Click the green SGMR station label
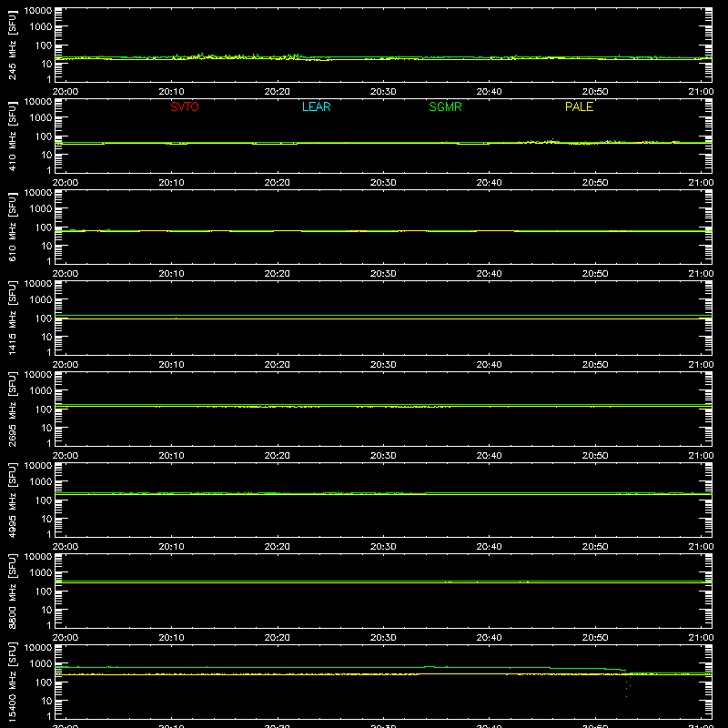Screen dimensions: 728x728 [445, 106]
